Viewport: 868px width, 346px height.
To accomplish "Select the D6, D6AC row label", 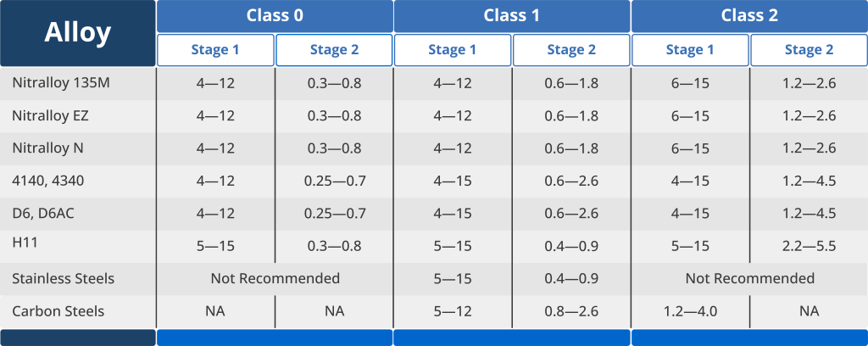I will click(43, 213).
